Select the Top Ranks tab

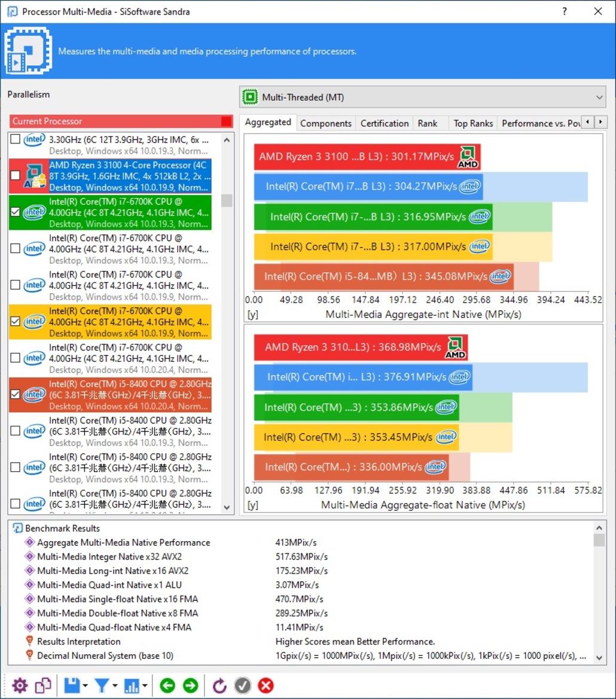(473, 124)
